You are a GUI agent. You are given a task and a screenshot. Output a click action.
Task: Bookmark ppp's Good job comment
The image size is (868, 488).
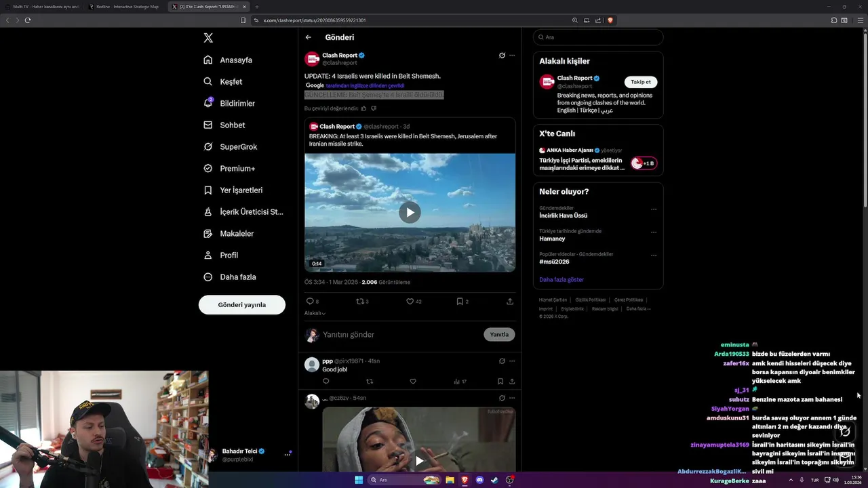click(x=500, y=382)
